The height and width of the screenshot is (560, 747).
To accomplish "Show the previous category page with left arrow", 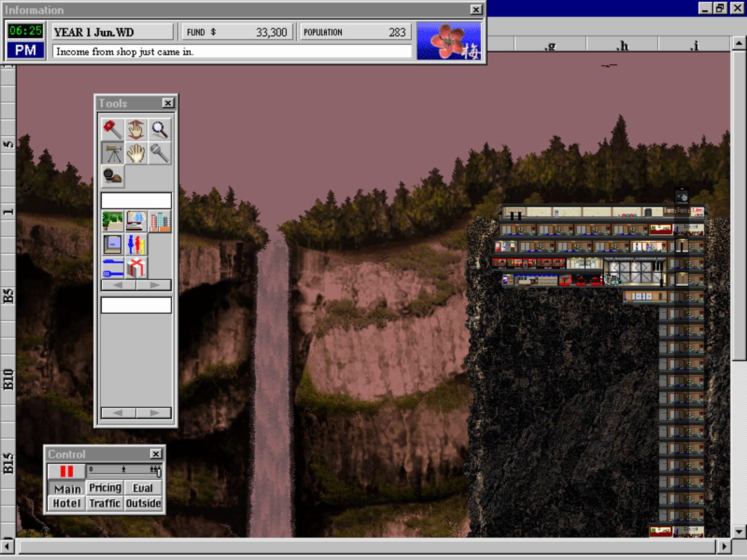I will 118,285.
